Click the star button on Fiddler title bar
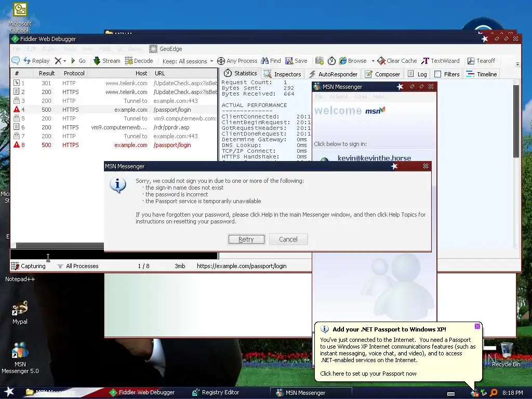532x399 pixels. pos(485,39)
